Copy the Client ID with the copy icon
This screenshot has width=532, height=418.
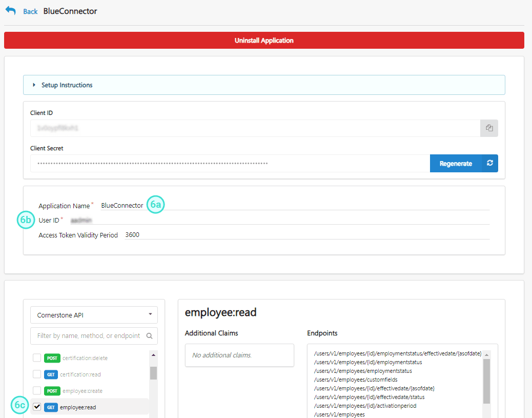point(489,128)
